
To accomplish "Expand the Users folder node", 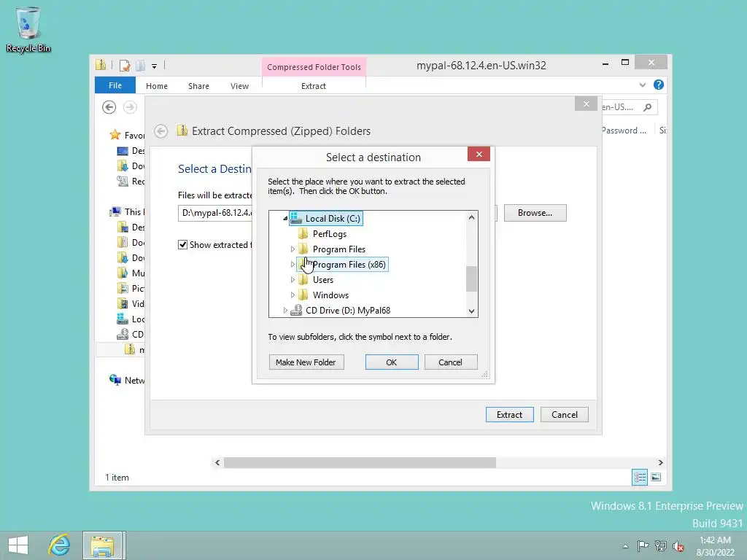I will click(293, 279).
